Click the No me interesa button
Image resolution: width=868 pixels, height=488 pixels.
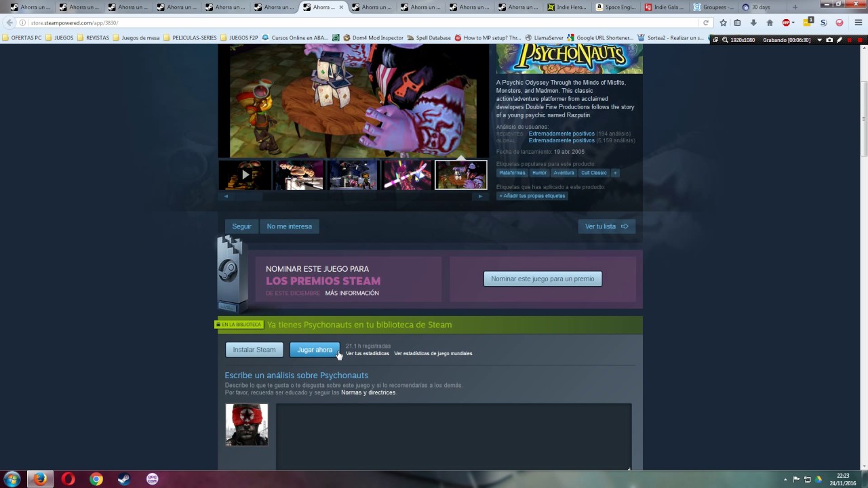point(290,226)
